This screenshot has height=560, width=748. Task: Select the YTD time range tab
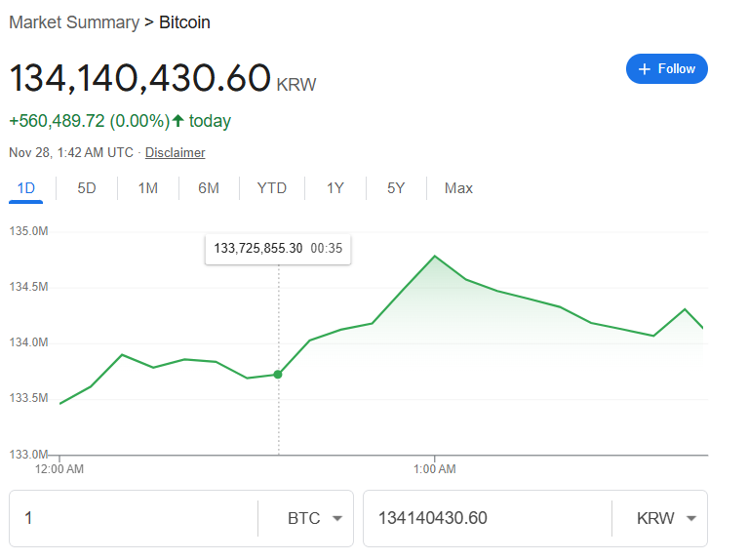point(272,188)
